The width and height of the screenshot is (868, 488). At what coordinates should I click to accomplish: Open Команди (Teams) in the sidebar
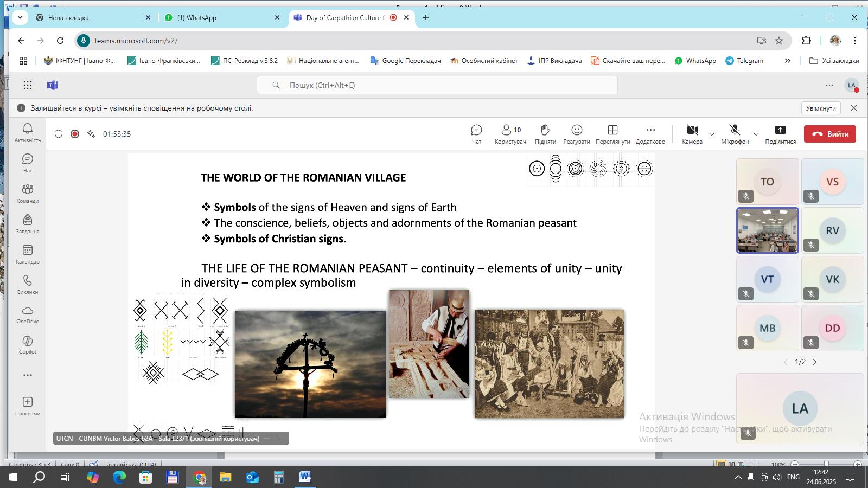point(28,194)
